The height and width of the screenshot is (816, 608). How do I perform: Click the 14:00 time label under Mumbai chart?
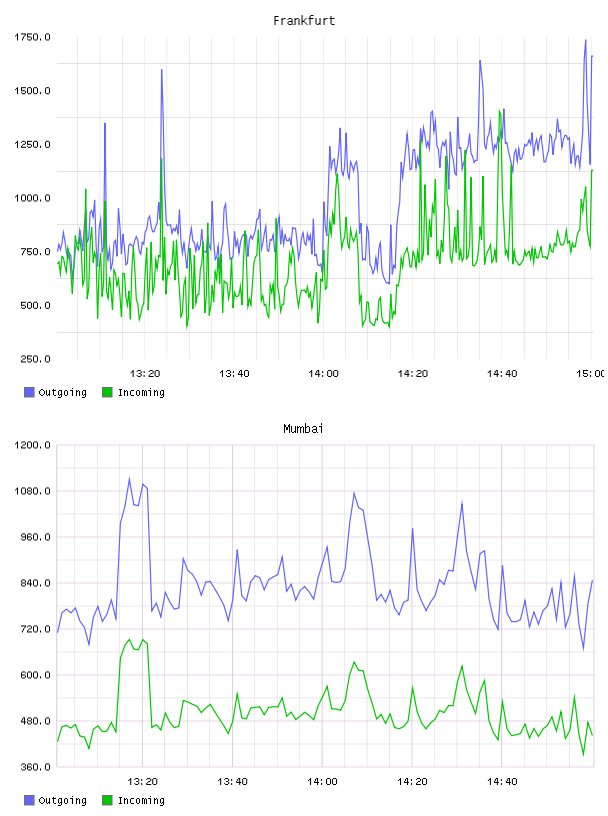[x=322, y=781]
